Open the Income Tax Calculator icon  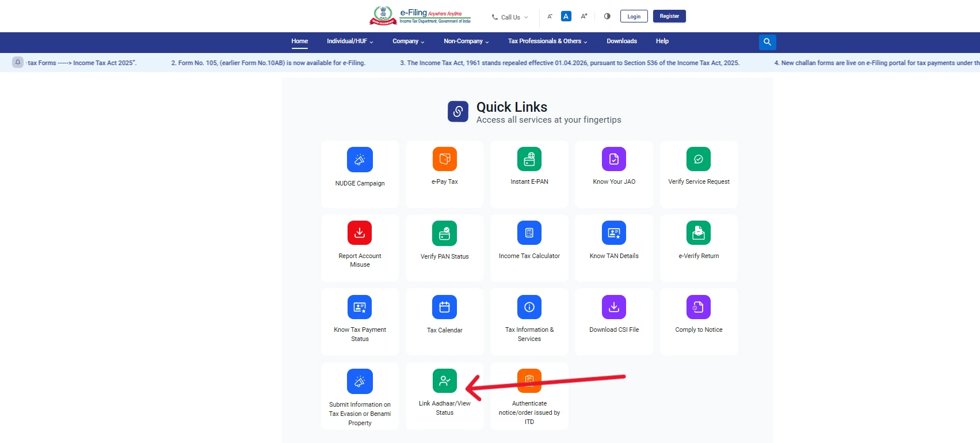(x=529, y=233)
